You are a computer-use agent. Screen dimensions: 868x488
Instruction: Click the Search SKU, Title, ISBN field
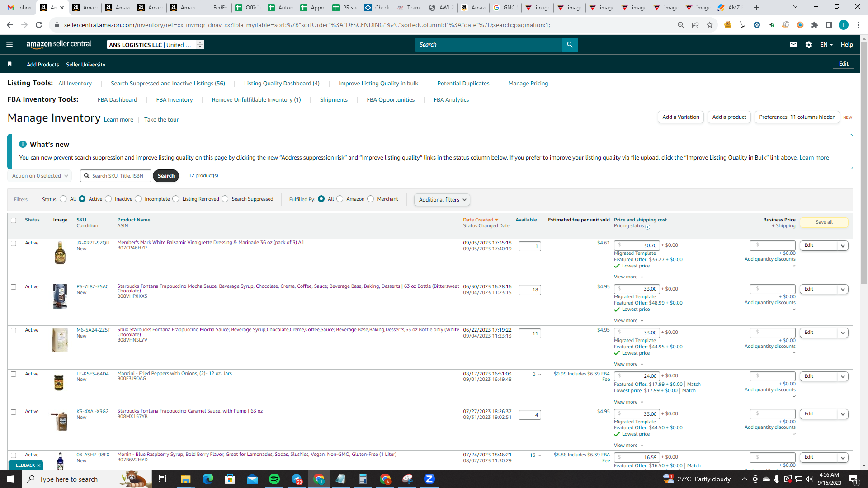(116, 176)
